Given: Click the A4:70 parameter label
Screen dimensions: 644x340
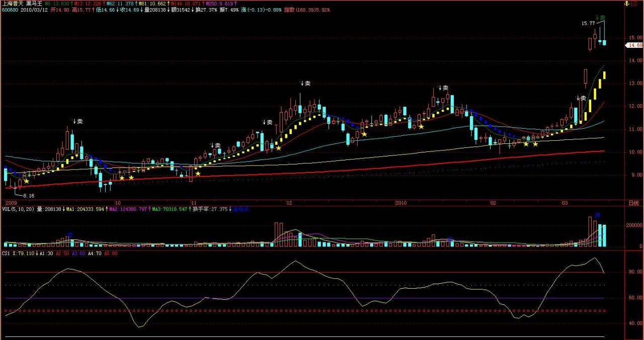Looking at the screenshot, I should 96,254.
